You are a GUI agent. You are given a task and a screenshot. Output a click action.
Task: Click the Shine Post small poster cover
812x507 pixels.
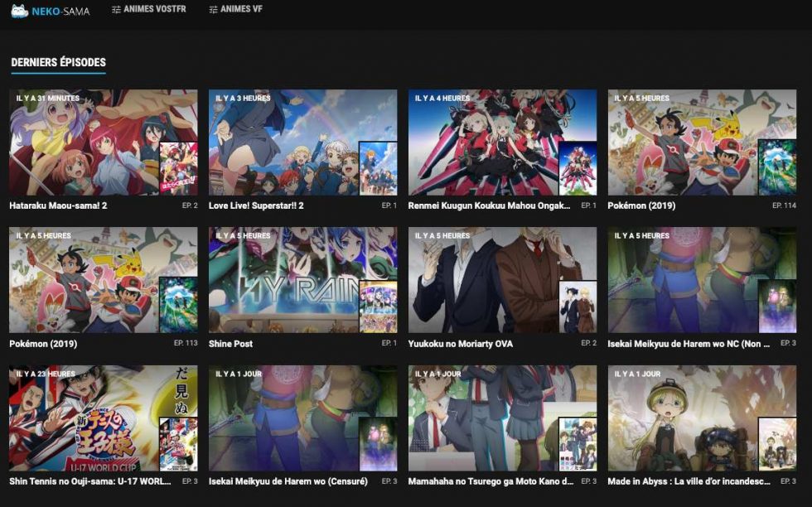[x=378, y=307]
